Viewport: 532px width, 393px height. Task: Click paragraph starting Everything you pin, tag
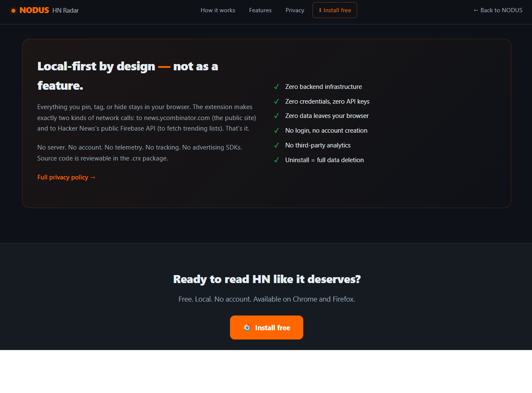click(x=147, y=118)
